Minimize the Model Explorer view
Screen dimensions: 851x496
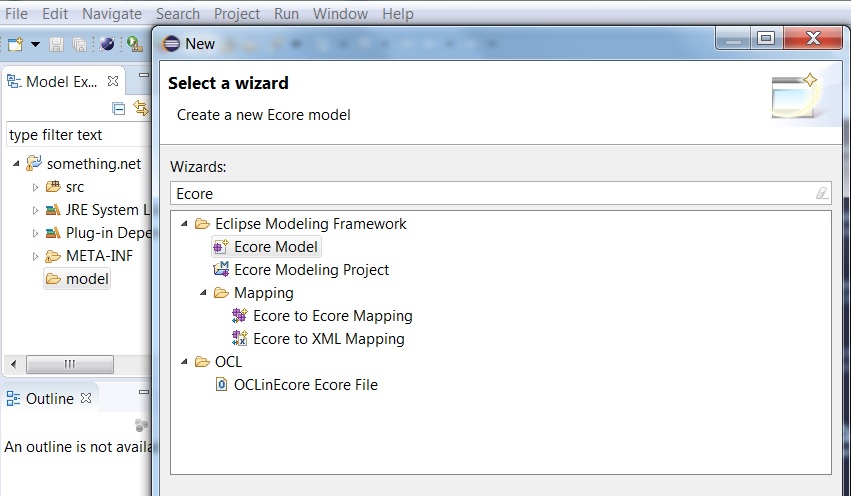pyautogui.click(x=144, y=75)
